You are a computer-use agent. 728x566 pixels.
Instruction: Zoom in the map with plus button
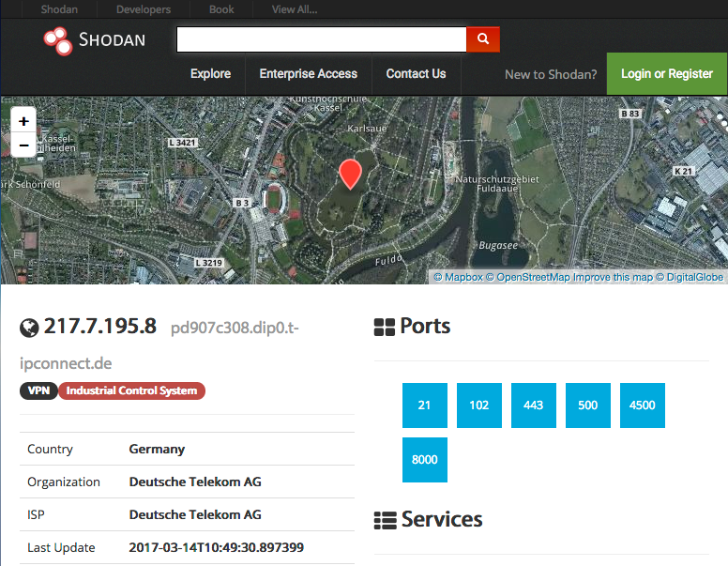(23, 121)
